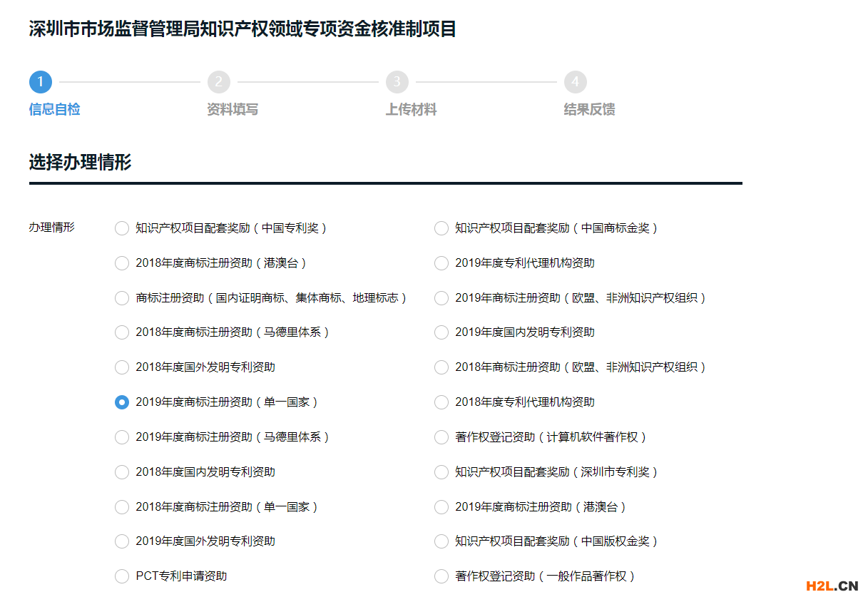
Task: Select 2019年度国外发明专利资助 radio button
Action: point(122,541)
